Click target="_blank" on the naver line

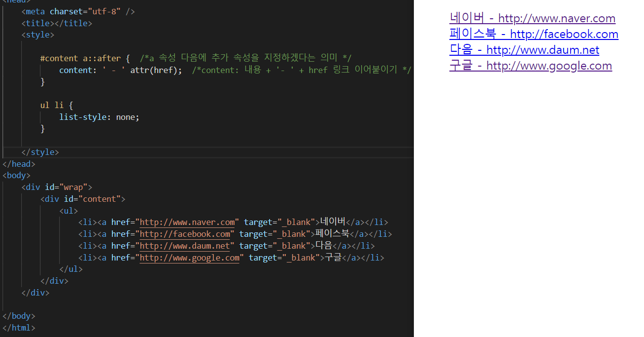click(279, 222)
